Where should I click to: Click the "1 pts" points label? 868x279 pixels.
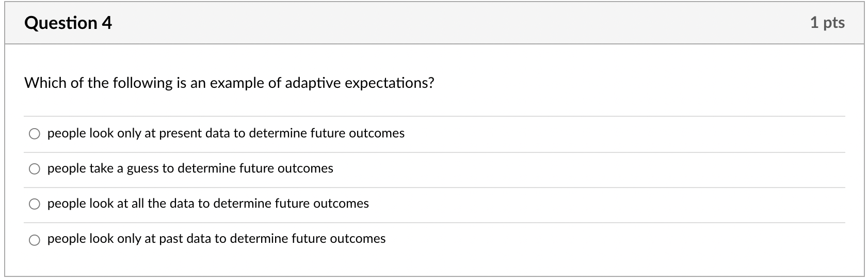[827, 22]
